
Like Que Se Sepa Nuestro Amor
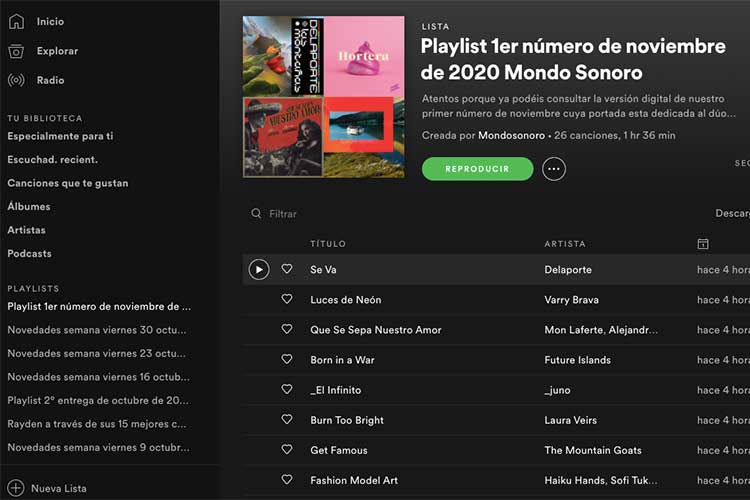point(287,329)
